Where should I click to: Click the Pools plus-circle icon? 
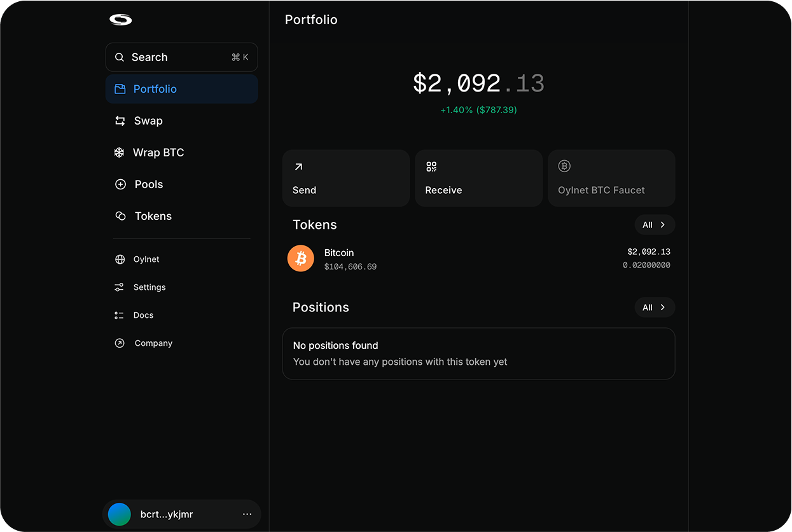120,184
